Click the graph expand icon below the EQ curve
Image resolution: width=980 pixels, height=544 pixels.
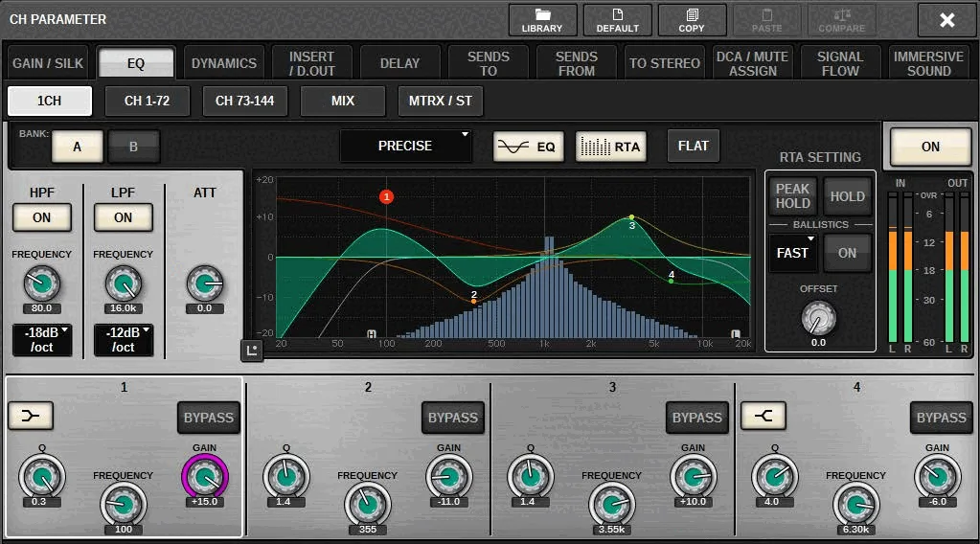[252, 351]
